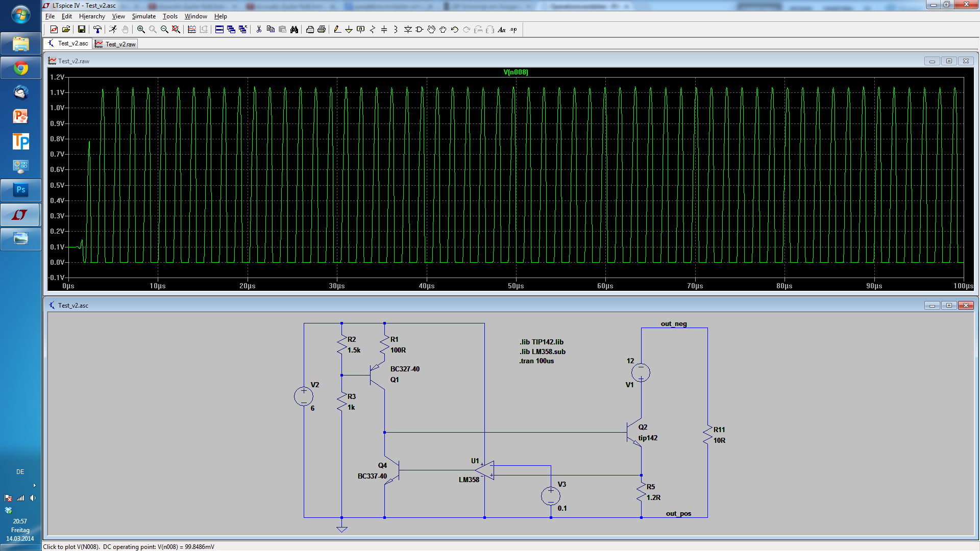The image size is (980, 551).
Task: Click the R11 10R load resistor
Action: [708, 435]
